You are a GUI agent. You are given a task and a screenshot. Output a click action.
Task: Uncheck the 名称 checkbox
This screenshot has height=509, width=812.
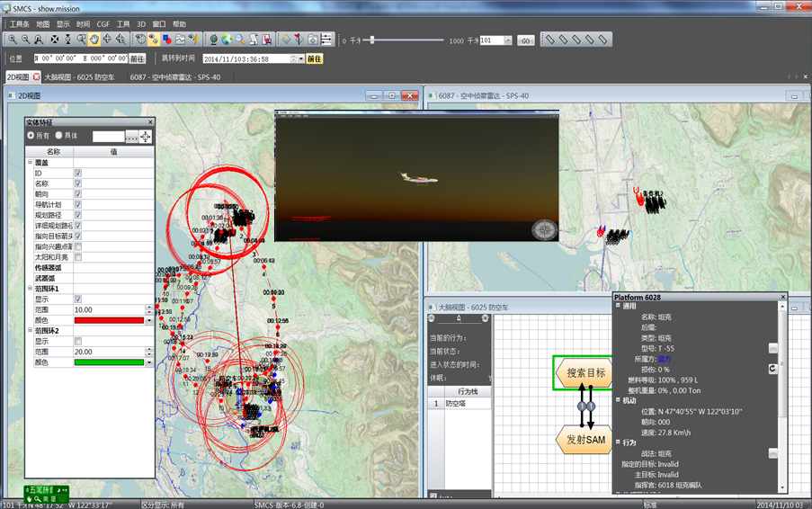point(78,183)
